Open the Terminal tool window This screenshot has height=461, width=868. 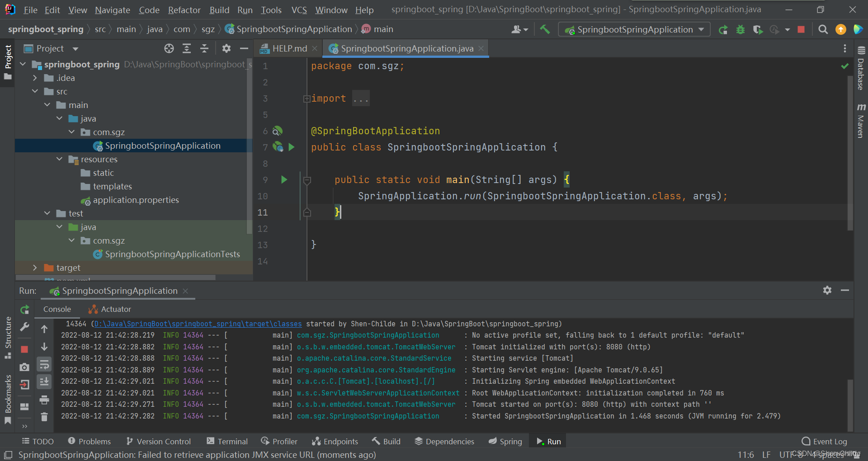(227, 442)
